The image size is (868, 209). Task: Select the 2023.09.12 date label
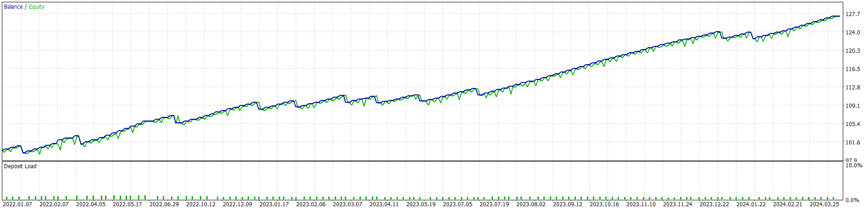[x=568, y=204]
